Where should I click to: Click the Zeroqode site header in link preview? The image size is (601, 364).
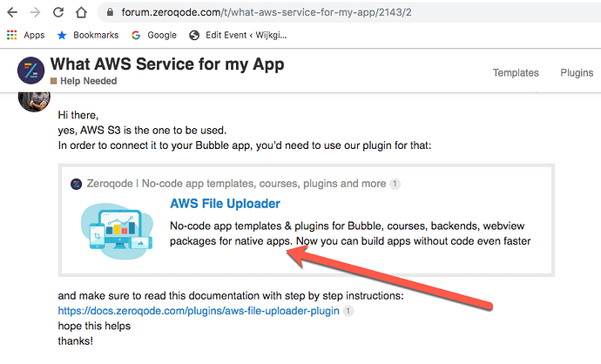point(236,184)
